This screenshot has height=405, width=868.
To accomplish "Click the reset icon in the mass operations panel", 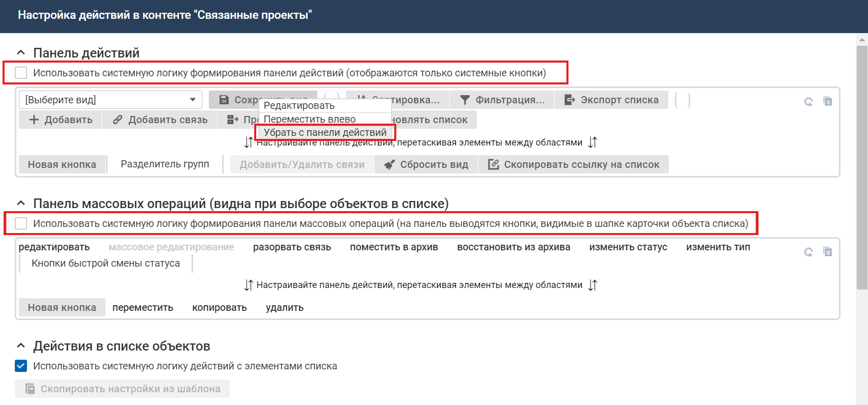I will click(x=808, y=252).
